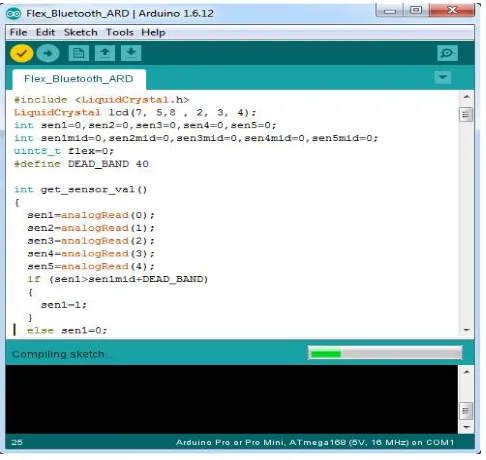Click the console scrollbar thumb
The width and height of the screenshot is (486, 460).
click(466, 411)
